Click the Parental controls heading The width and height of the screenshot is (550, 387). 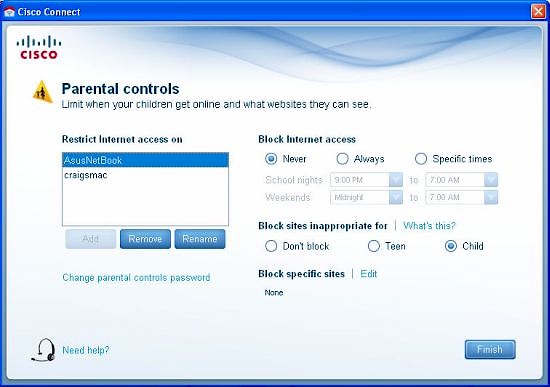point(120,89)
